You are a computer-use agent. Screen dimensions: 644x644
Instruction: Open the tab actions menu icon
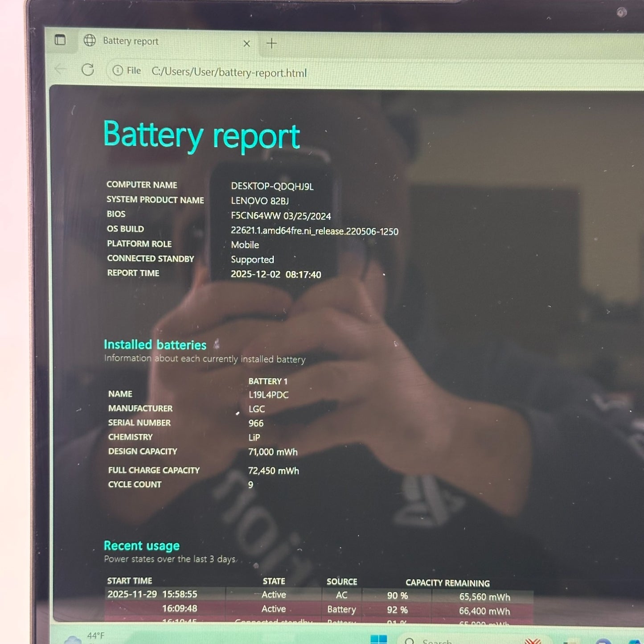pyautogui.click(x=60, y=40)
